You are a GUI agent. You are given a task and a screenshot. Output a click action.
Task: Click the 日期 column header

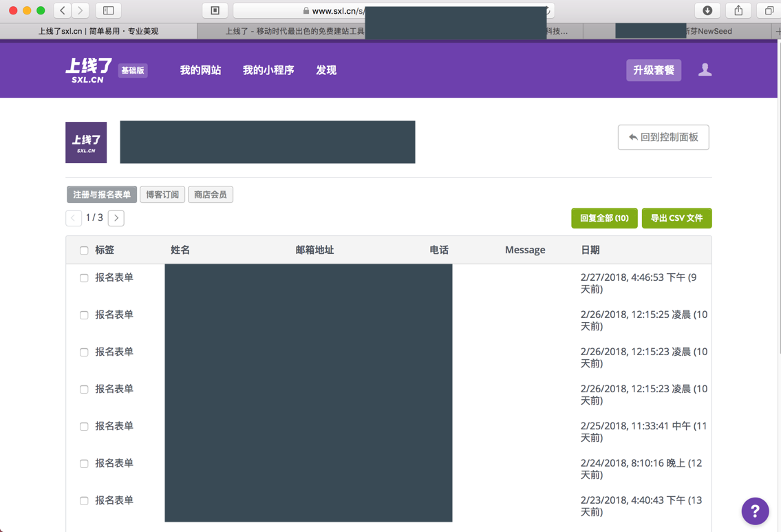pyautogui.click(x=590, y=250)
